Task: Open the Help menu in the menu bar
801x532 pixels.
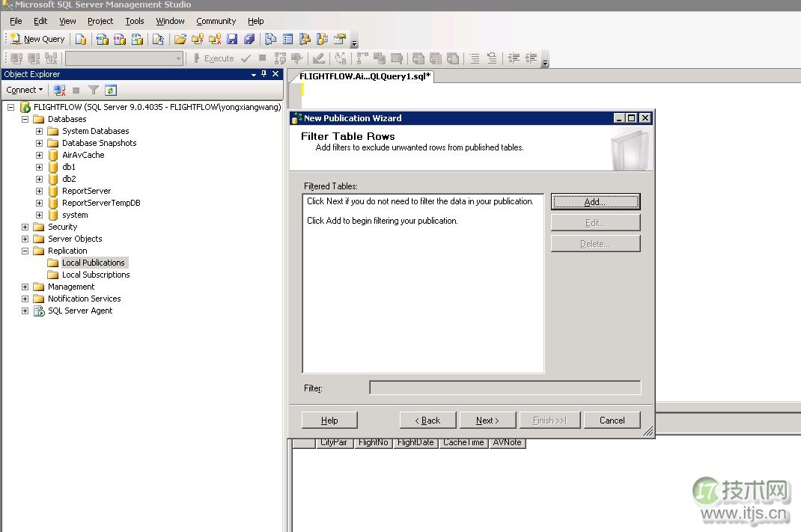Action: [x=255, y=21]
